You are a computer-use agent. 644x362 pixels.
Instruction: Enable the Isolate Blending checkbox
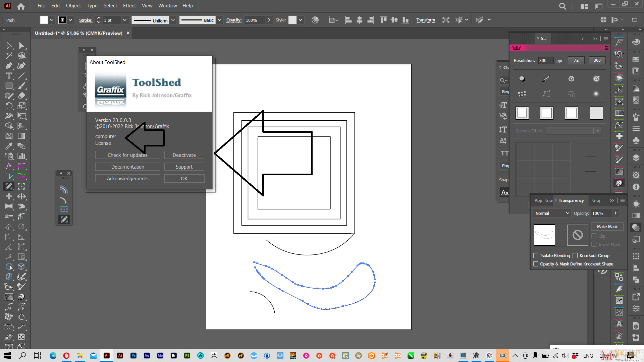click(x=536, y=255)
